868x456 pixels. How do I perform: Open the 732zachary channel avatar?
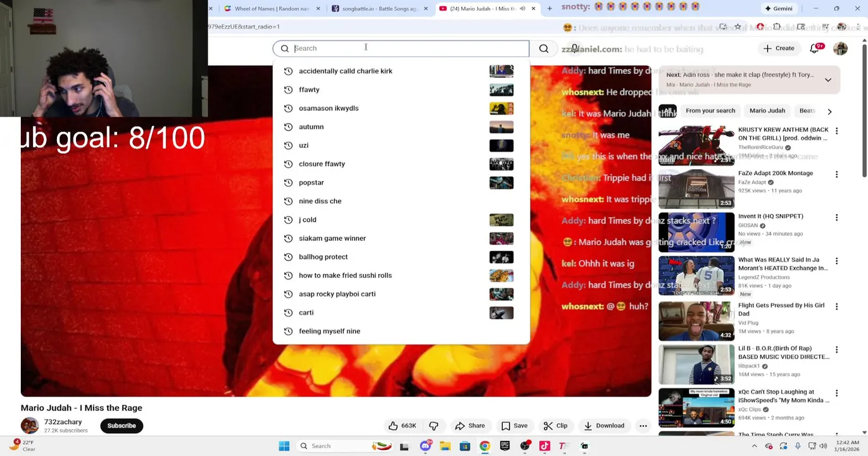30,426
